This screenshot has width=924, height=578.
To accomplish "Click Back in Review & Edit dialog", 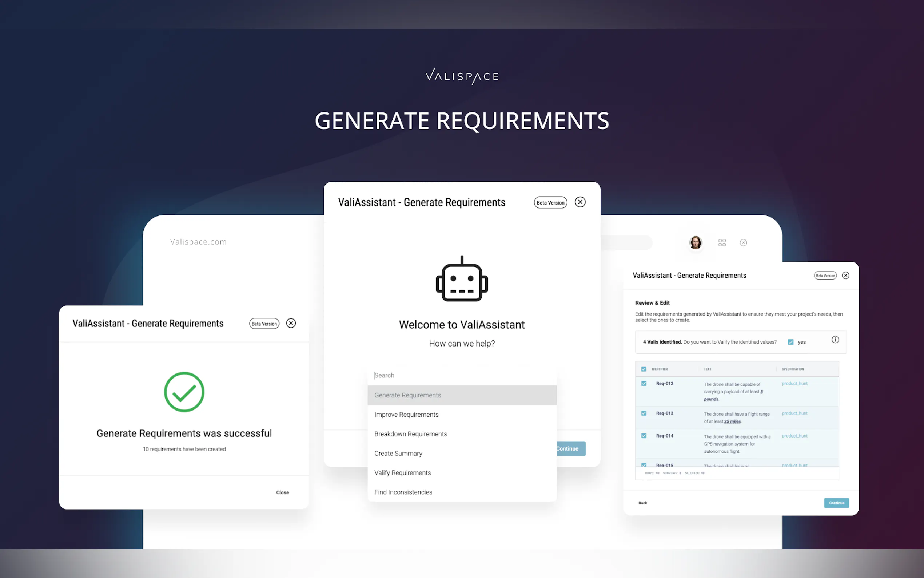I will click(642, 503).
